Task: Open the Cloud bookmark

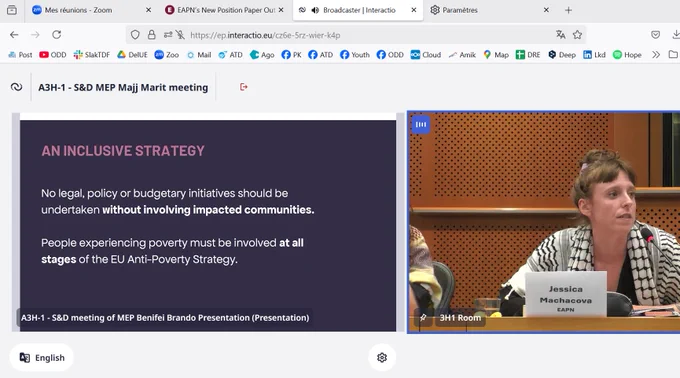Action: tap(426, 55)
